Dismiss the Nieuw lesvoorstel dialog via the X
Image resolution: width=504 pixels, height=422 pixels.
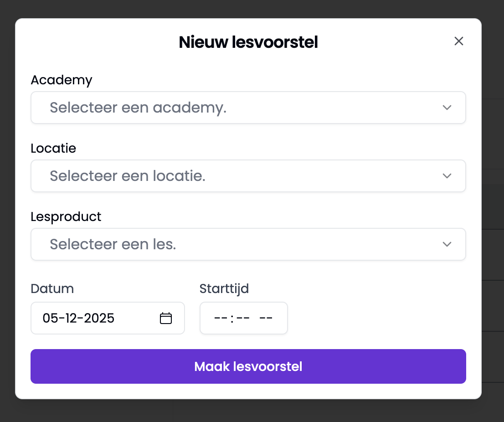pyautogui.click(x=459, y=41)
